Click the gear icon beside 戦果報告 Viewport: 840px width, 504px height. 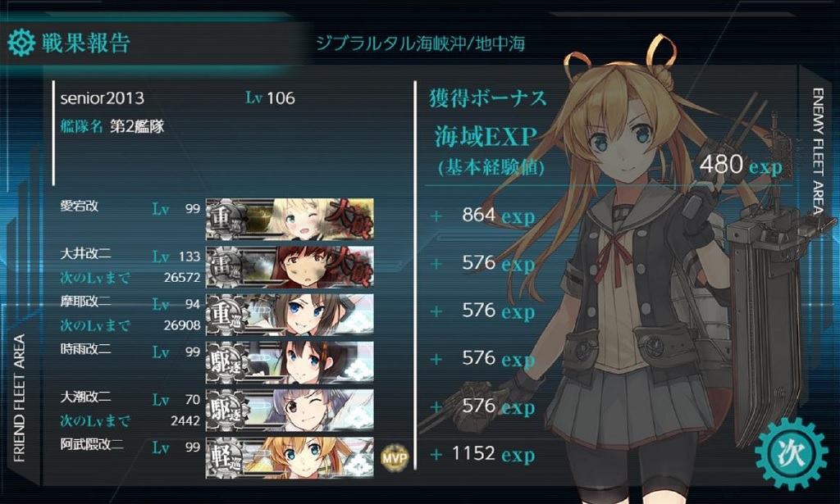(x=21, y=43)
